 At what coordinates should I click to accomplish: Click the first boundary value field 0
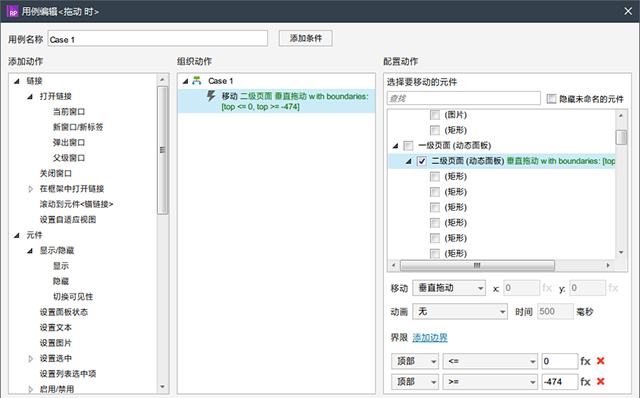pyautogui.click(x=560, y=361)
